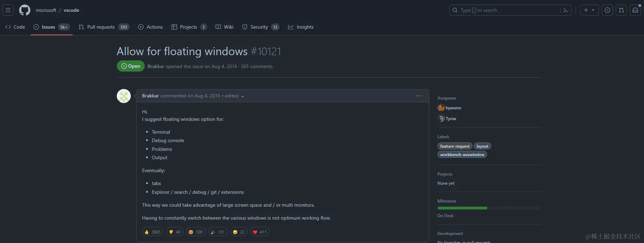The width and height of the screenshot is (644, 243).
Task: Switch to the Issues tab
Action: point(52,27)
